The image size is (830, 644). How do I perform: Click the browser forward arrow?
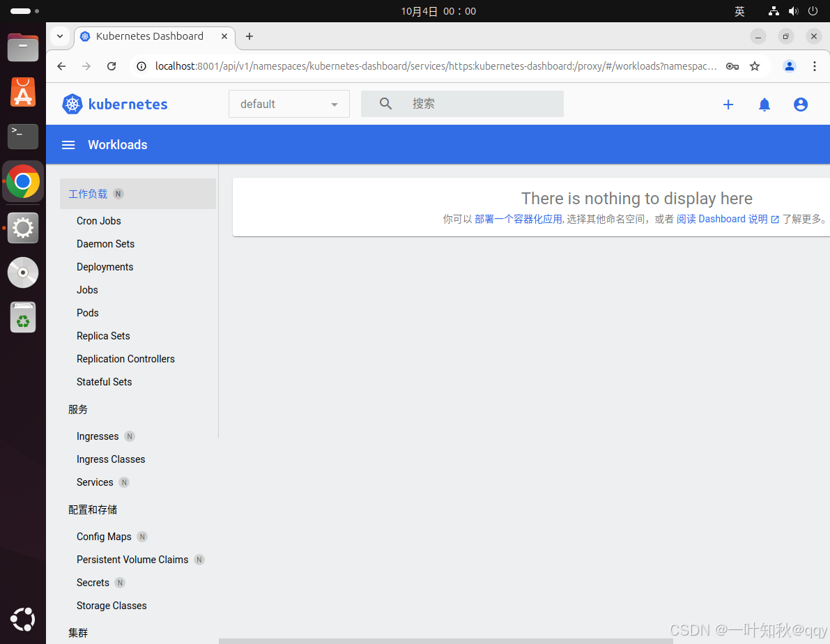[x=86, y=66]
